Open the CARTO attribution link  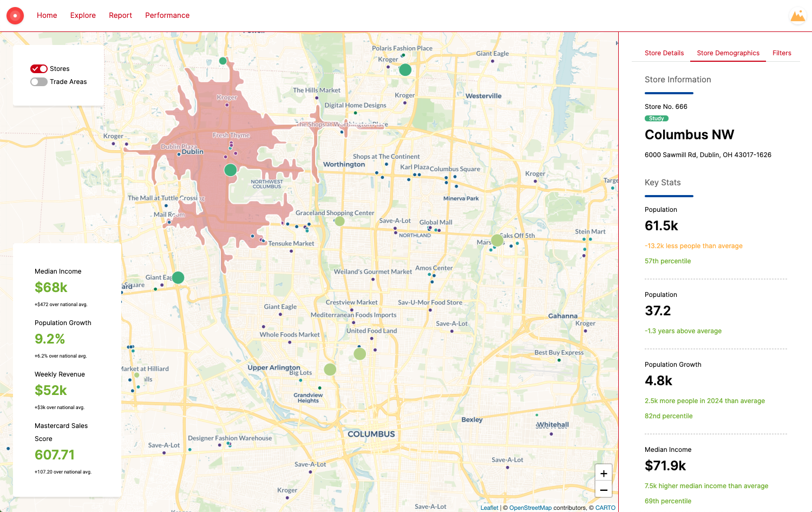pos(605,508)
